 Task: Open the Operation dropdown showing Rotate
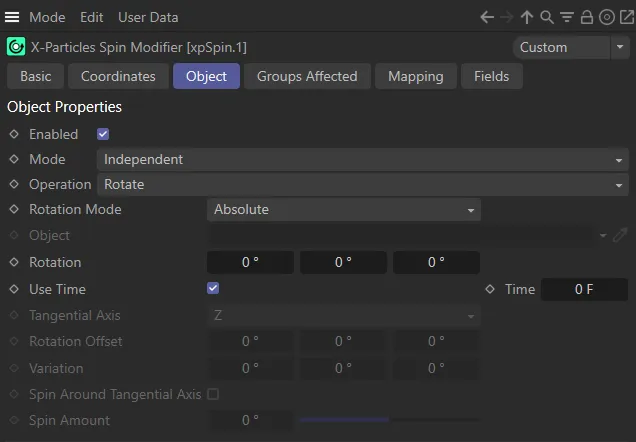363,185
